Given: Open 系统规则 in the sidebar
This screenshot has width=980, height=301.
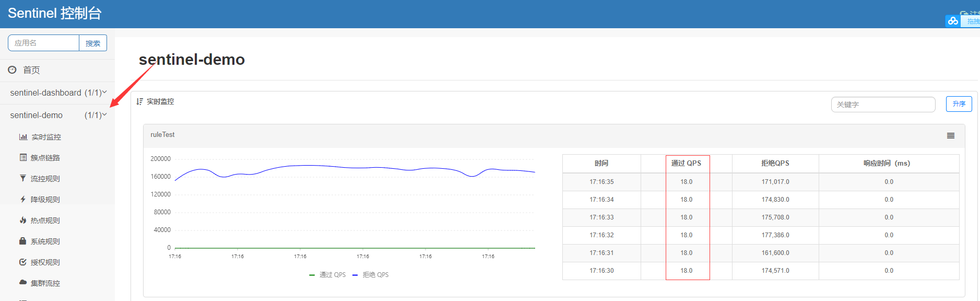Looking at the screenshot, I should (x=45, y=241).
